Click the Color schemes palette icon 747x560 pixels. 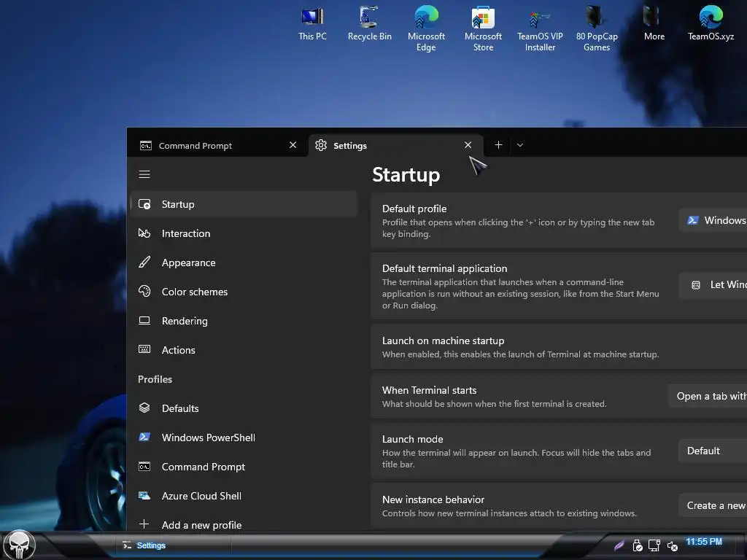click(144, 291)
